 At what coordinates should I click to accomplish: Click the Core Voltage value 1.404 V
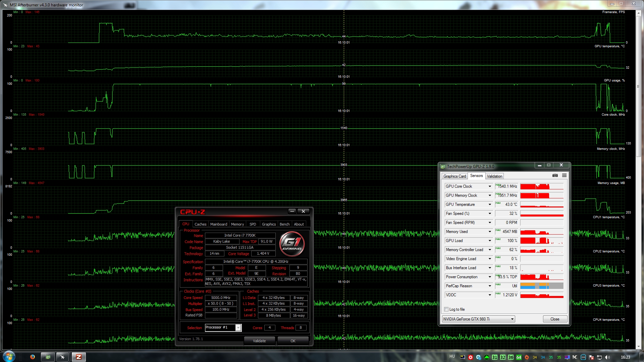263,254
